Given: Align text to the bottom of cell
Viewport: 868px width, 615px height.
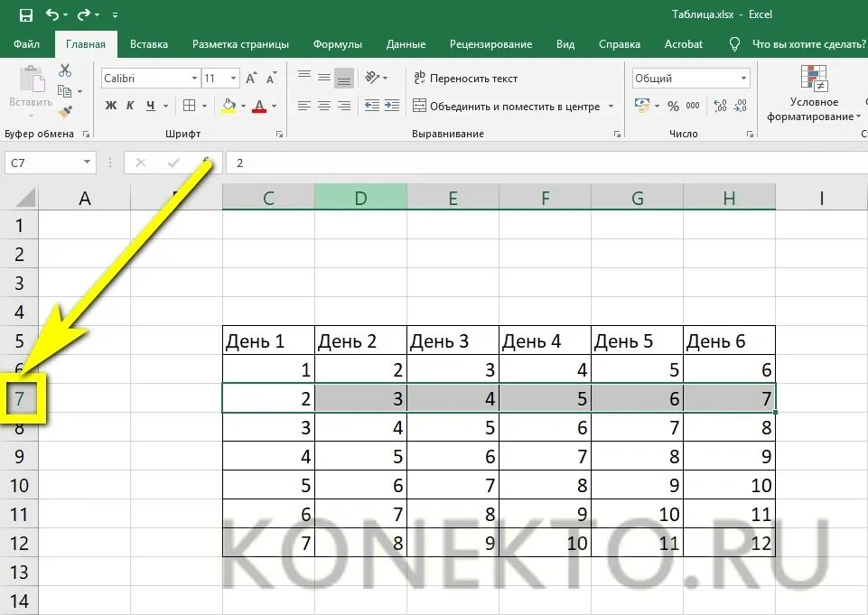Looking at the screenshot, I should [x=344, y=78].
